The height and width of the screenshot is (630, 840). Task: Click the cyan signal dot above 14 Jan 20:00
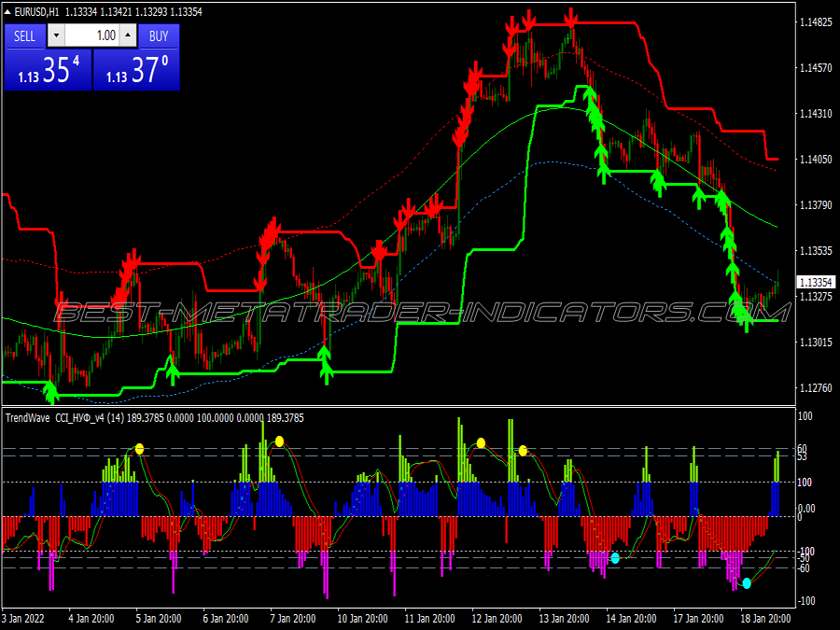pos(615,558)
